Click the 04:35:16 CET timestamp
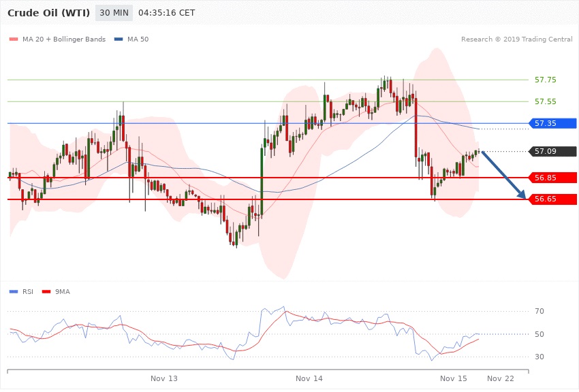Screen dimensions: 579x392 coord(166,14)
